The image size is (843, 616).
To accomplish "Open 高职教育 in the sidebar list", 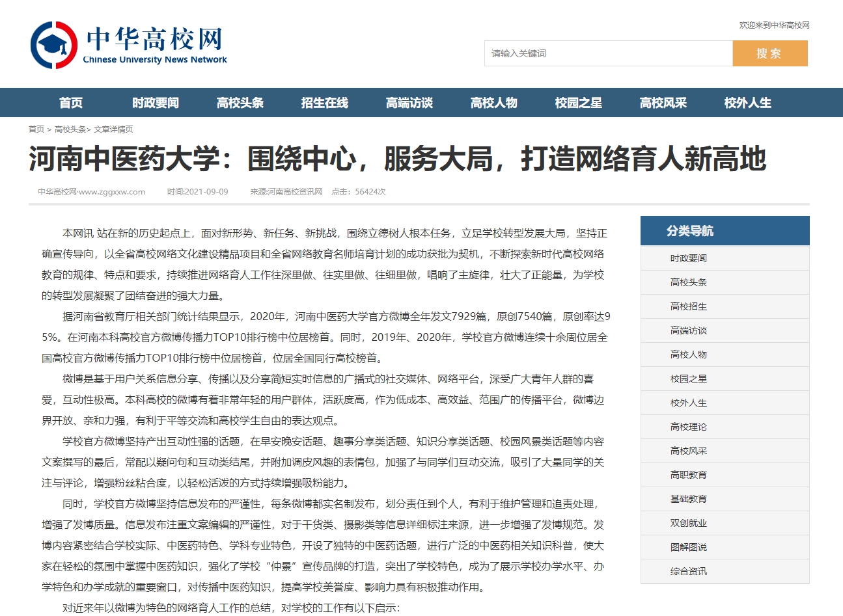I will coord(689,475).
